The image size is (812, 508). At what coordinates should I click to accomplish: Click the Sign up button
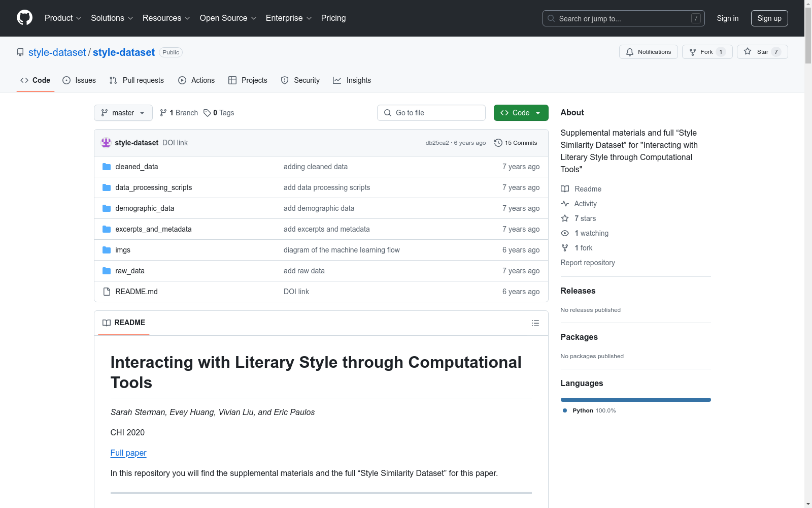coord(769,18)
